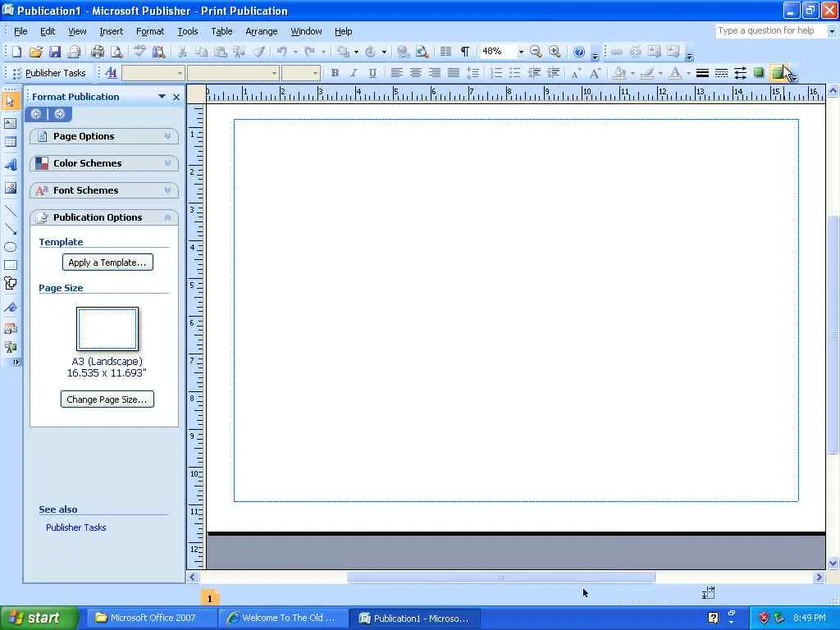
Task: Save the publication with the floppy disk icon
Action: (55, 52)
